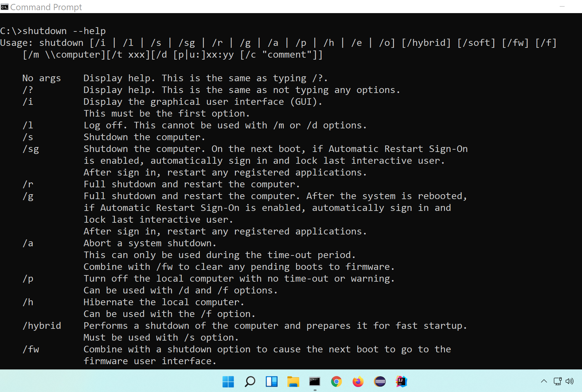
Task: Launch Google Chrome from taskbar
Action: pos(336,382)
